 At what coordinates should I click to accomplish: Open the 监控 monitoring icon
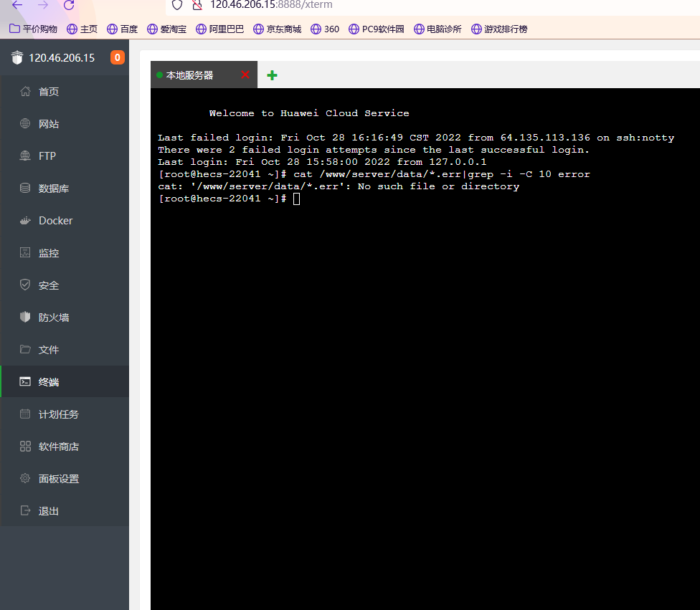coord(25,252)
